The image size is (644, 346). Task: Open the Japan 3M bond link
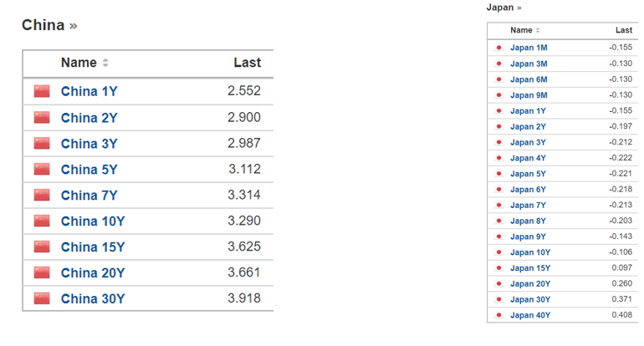[529, 64]
